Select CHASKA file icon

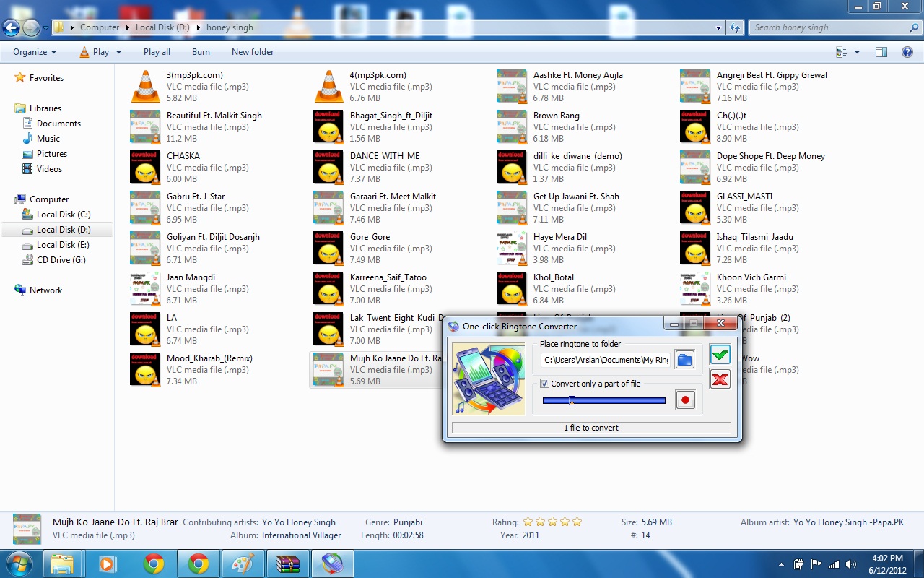click(145, 168)
